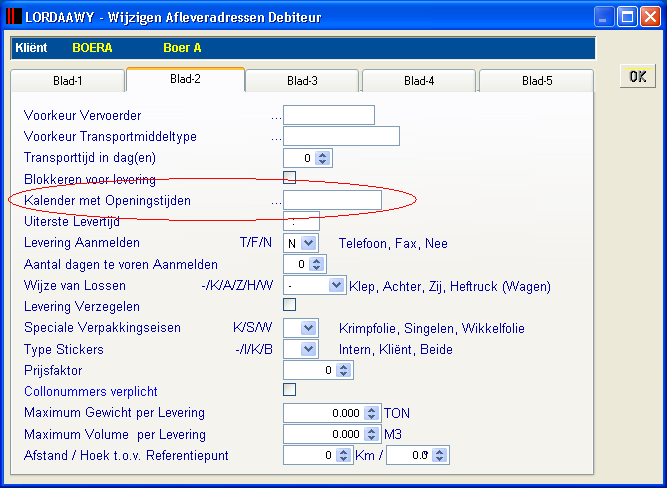Open the Speciale Verpakkingseisen dropdown
Screen dimensions: 667x488
pyautogui.click(x=308, y=328)
